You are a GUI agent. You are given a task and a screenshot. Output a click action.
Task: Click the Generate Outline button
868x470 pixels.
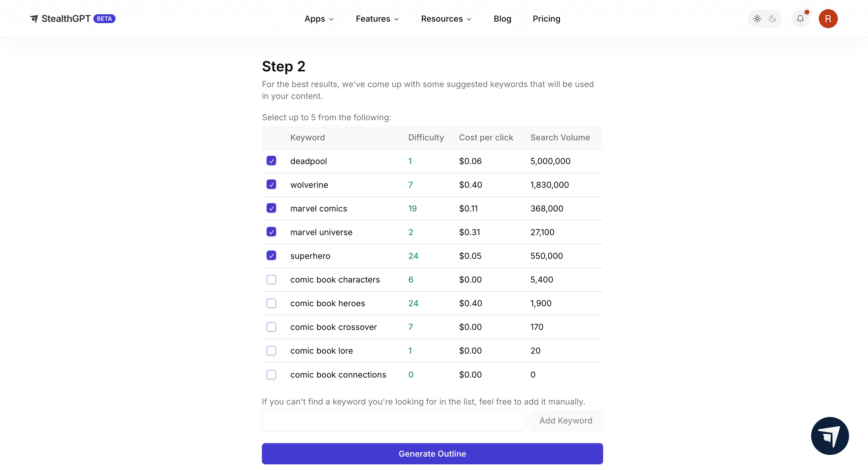click(x=432, y=453)
